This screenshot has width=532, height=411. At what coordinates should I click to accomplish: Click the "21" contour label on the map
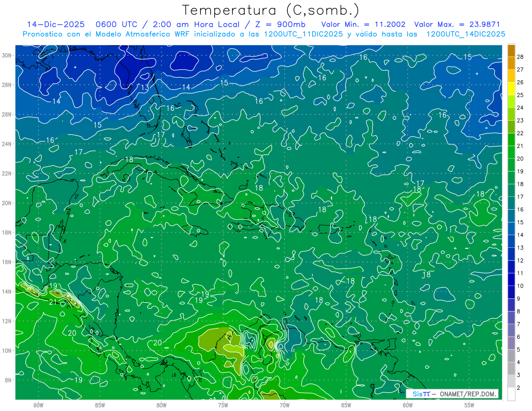pyautogui.click(x=53, y=302)
